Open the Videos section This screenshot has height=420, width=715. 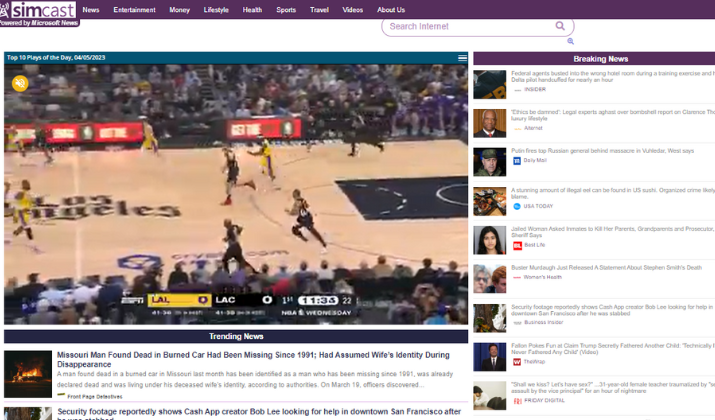click(352, 10)
